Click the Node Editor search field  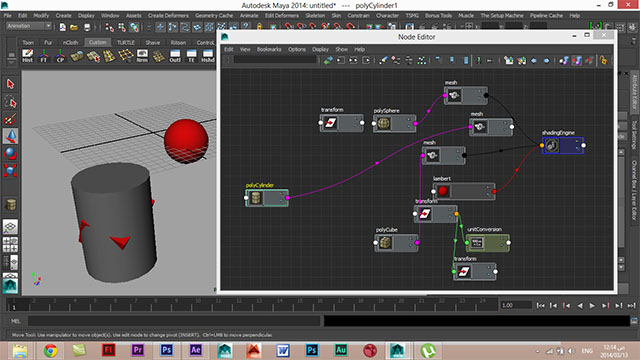click(x=275, y=60)
